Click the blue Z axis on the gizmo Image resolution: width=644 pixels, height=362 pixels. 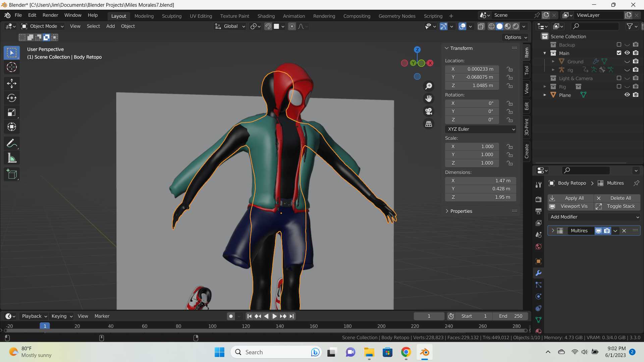point(417,50)
